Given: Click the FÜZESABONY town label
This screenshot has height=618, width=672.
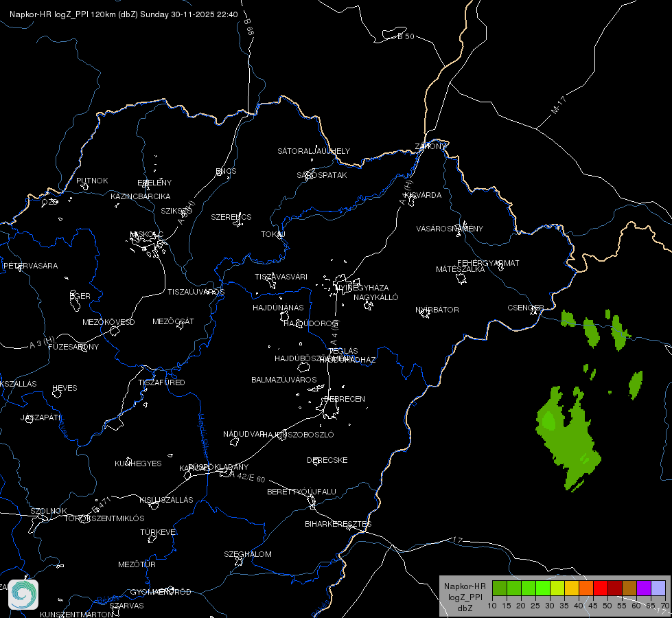Looking at the screenshot, I should (73, 347).
